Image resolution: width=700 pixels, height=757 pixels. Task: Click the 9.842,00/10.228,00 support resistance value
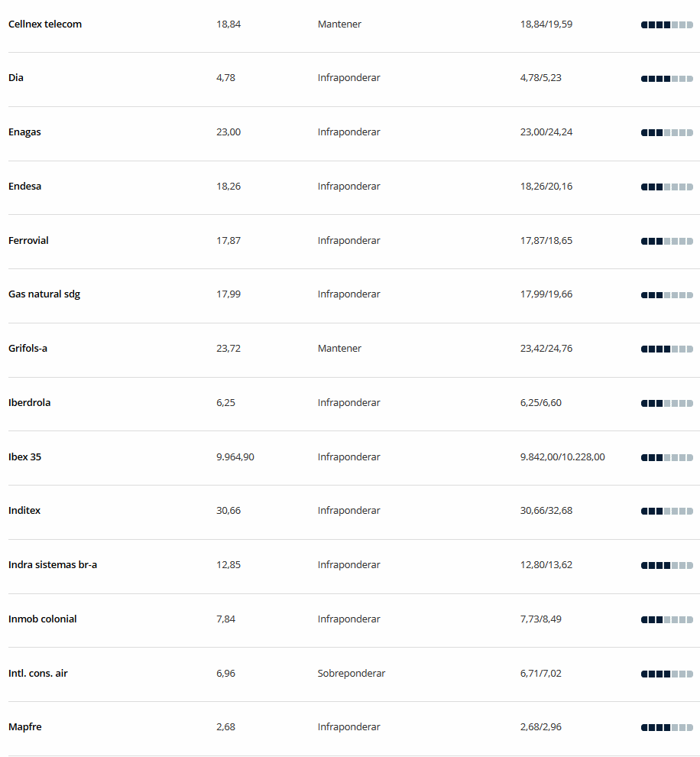coord(562,456)
